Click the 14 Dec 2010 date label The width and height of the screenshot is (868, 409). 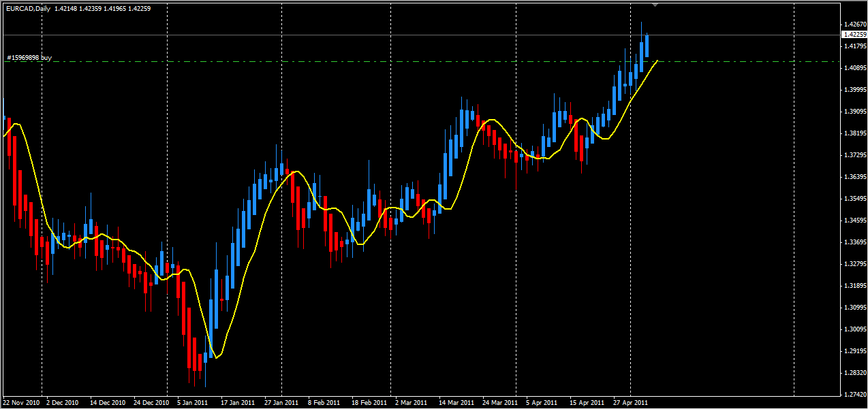(x=108, y=402)
